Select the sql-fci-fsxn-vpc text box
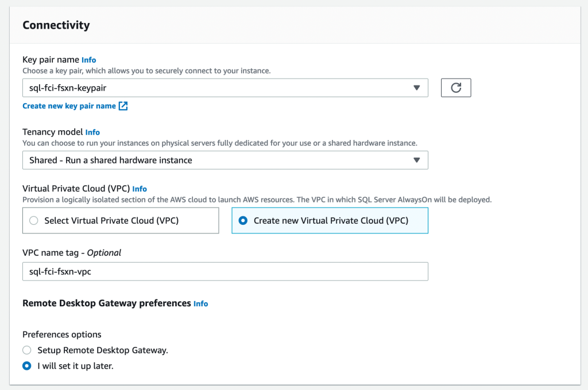The width and height of the screenshot is (588, 390). coord(224,271)
